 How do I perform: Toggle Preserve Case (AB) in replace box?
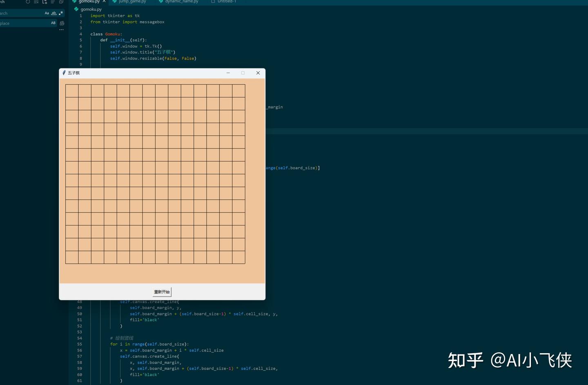53,23
